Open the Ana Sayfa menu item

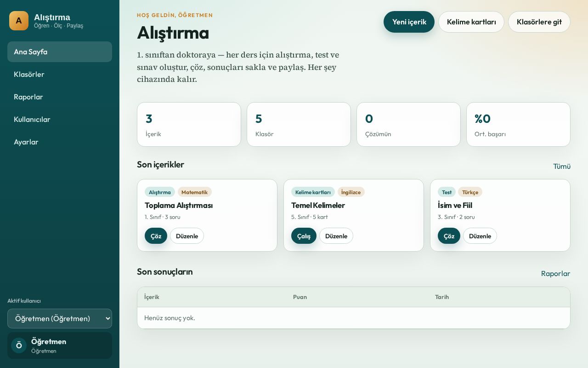coord(60,52)
